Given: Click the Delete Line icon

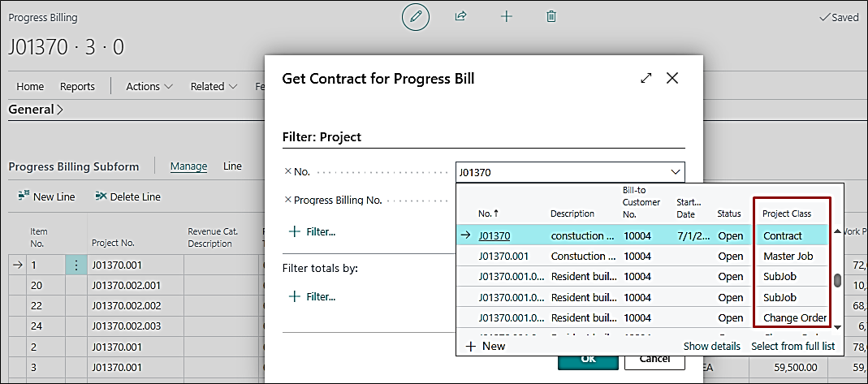Looking at the screenshot, I should [101, 196].
